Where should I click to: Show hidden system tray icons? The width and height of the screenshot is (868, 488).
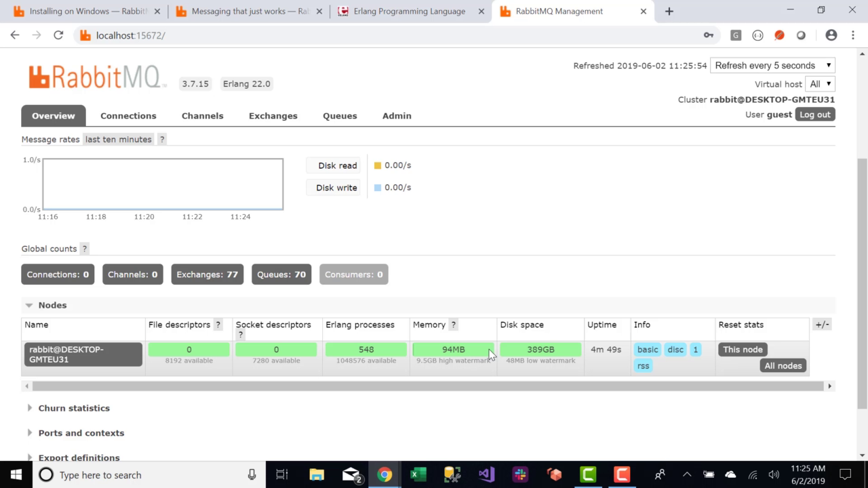click(686, 474)
